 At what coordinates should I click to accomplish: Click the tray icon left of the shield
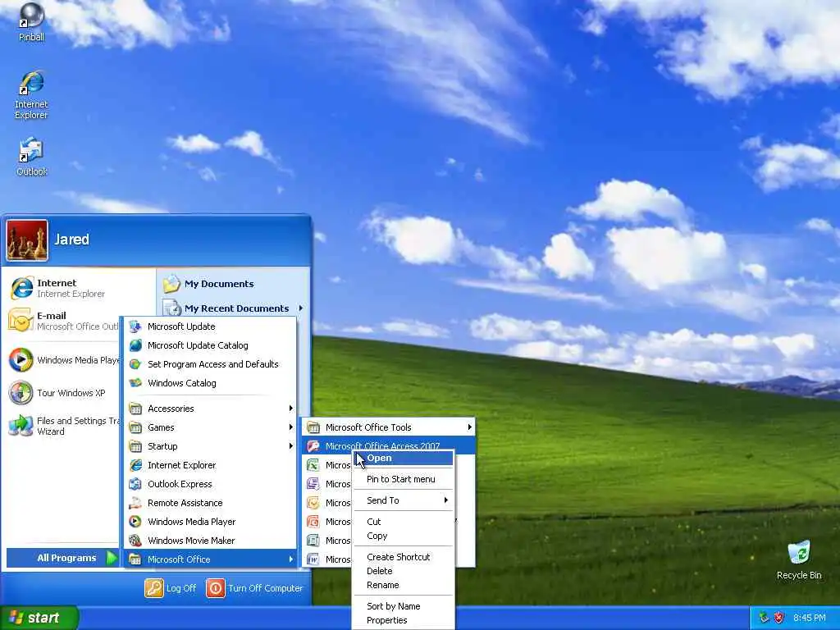(x=765, y=619)
